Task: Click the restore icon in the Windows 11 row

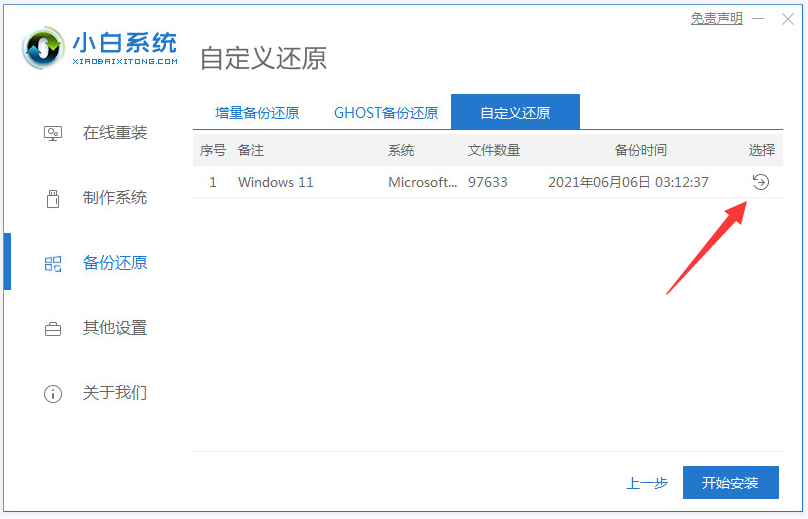Action: click(x=760, y=182)
